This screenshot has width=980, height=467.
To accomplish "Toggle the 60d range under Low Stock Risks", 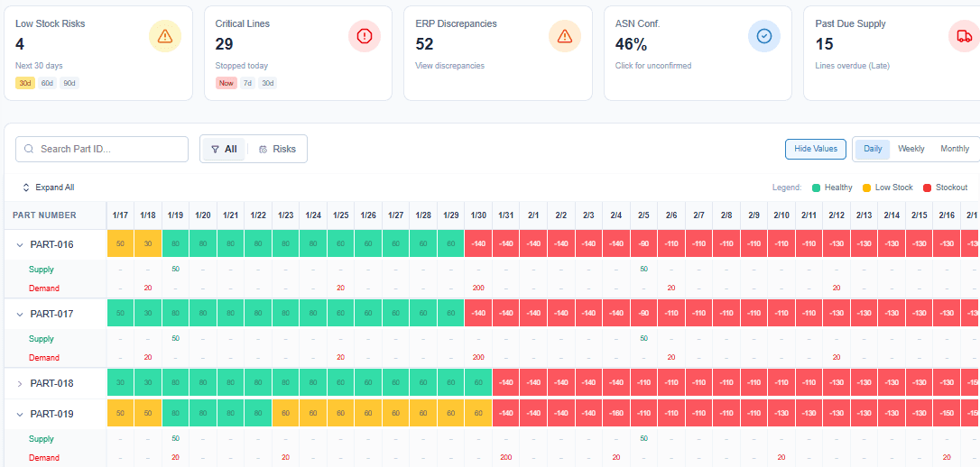I will [x=47, y=83].
